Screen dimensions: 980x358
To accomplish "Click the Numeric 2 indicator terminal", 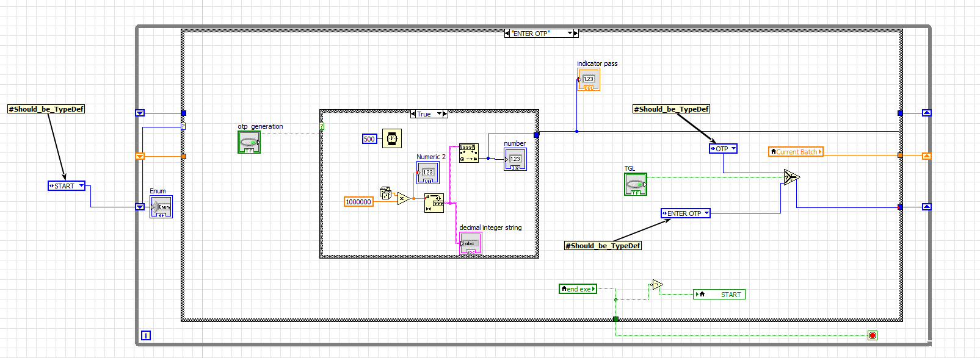I will click(427, 173).
